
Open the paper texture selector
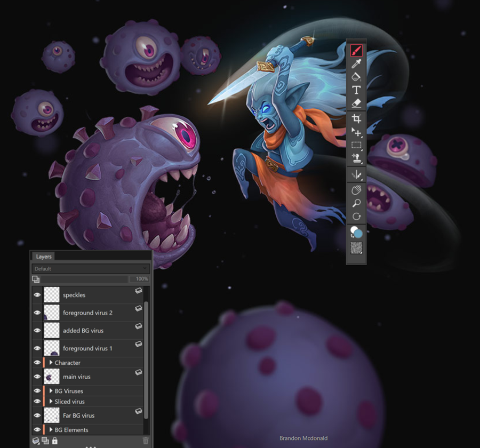[356, 248]
